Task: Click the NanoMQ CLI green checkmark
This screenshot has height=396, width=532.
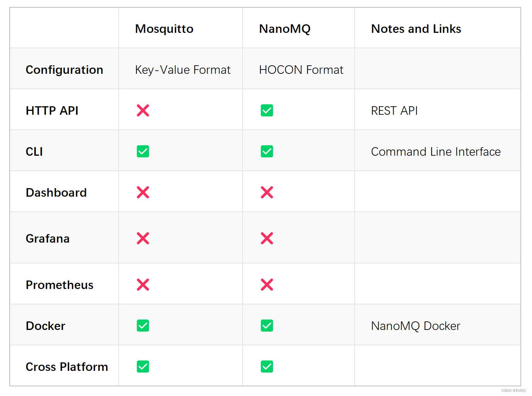Action: 267,151
